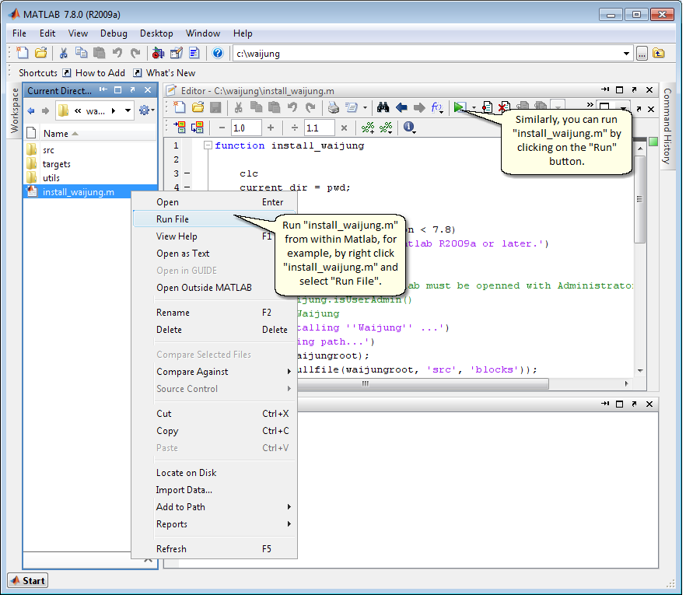Click the 1.0 increment value field
700x595 pixels.
pyautogui.click(x=246, y=128)
